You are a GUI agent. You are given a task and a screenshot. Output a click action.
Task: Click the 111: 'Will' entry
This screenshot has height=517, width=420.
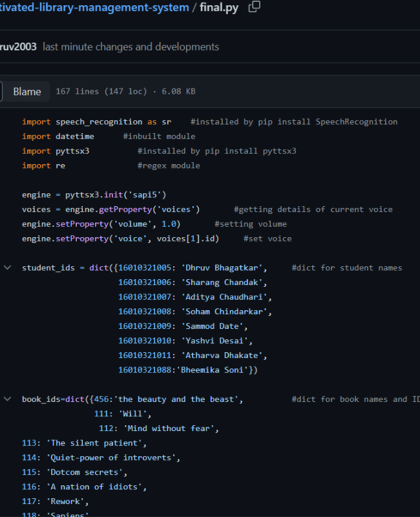123,414
